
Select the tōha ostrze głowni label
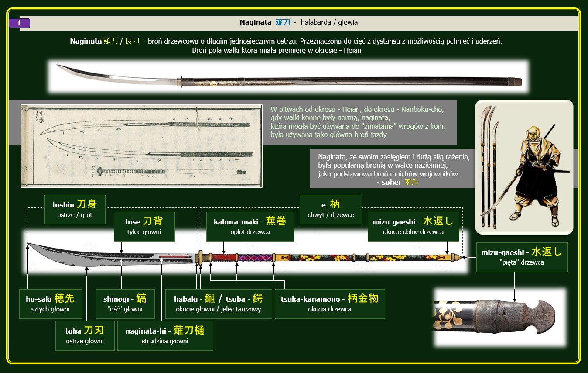tap(85, 335)
